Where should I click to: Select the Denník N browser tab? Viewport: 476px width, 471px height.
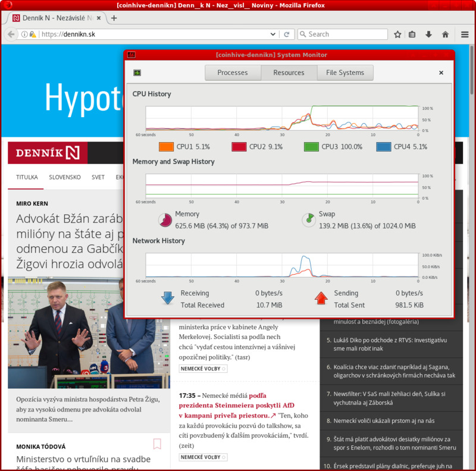[56, 18]
